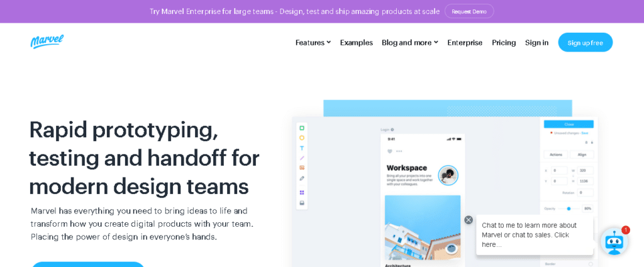
Task: Select the blue Text tool in the mockup
Action: pos(302,148)
